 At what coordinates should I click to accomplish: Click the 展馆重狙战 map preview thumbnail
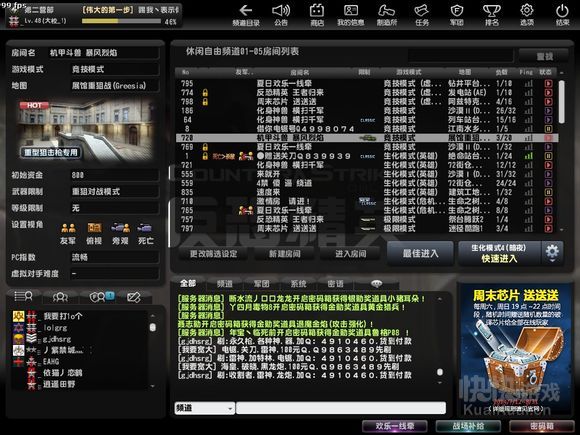click(85, 129)
